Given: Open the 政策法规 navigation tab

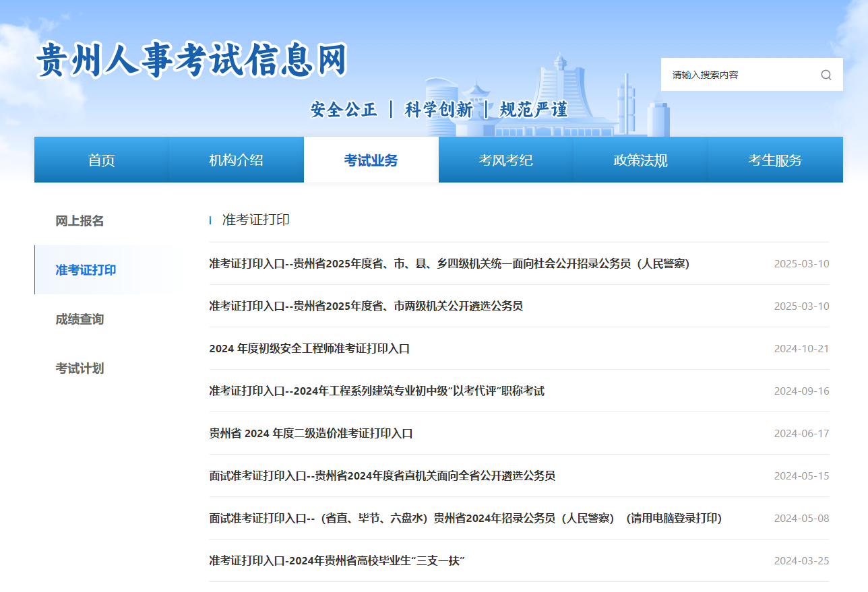Looking at the screenshot, I should pyautogui.click(x=640, y=160).
